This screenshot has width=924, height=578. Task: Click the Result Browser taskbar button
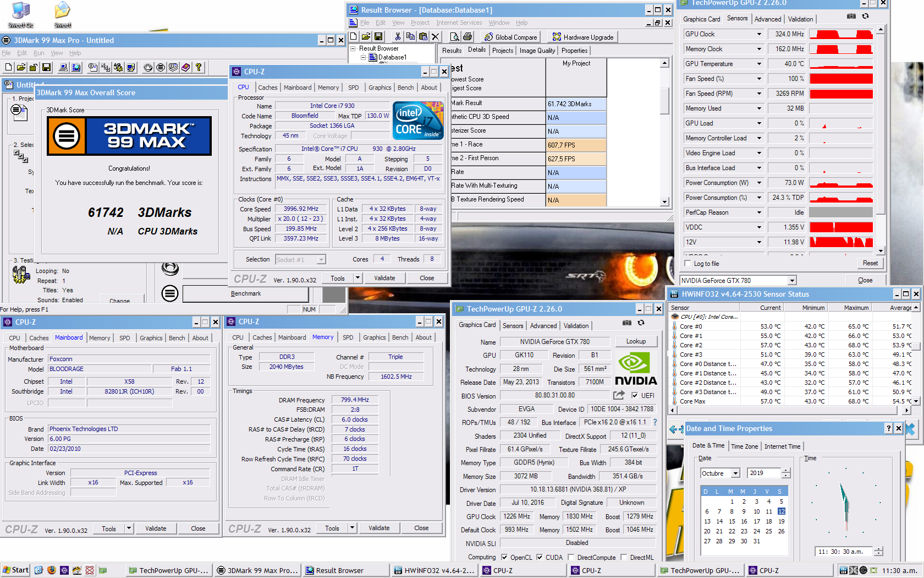click(345, 570)
